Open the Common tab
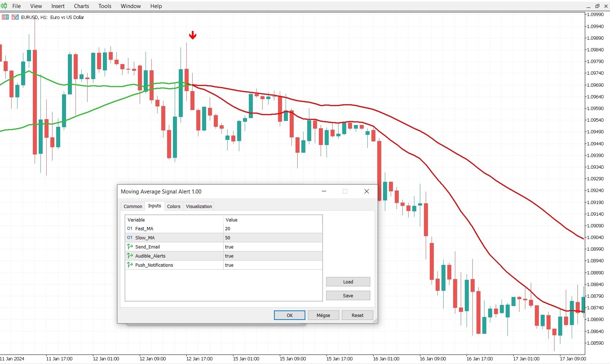The height and width of the screenshot is (364, 610). coord(132,206)
